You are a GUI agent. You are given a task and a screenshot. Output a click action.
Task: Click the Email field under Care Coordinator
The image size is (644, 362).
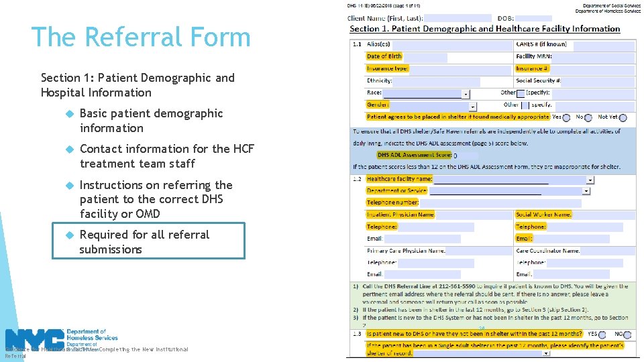[x=572, y=275]
